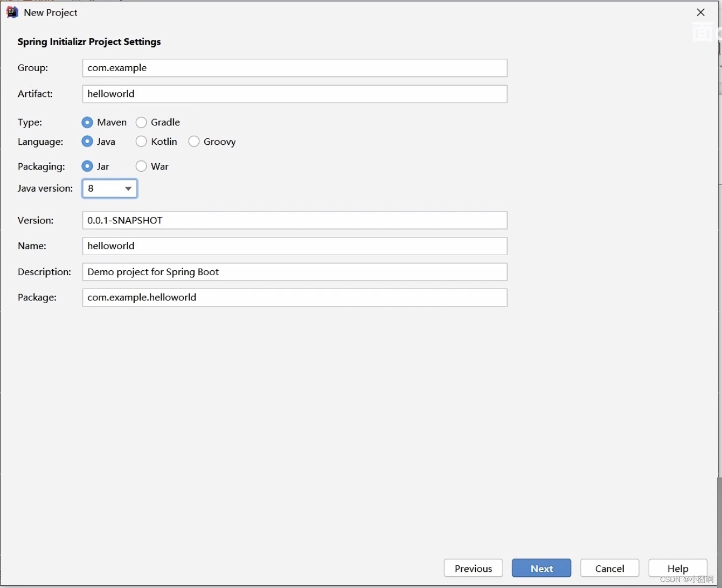The image size is (722, 588).
Task: Click the IntelliJ IDEA icon in title bar
Action: [x=12, y=12]
